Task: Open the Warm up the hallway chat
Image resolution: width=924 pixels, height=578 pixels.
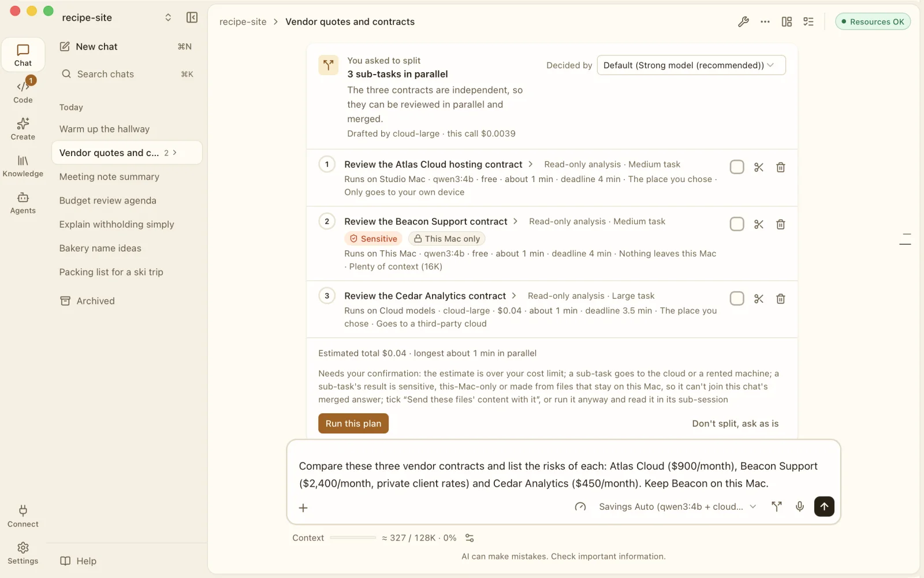Action: 127,129
